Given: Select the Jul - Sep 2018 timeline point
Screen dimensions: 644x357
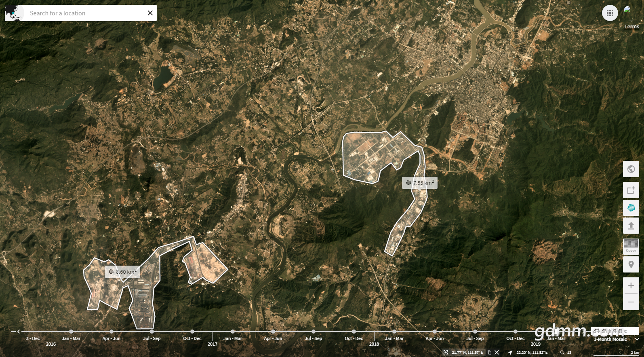Looking at the screenshot, I should coord(475,332).
